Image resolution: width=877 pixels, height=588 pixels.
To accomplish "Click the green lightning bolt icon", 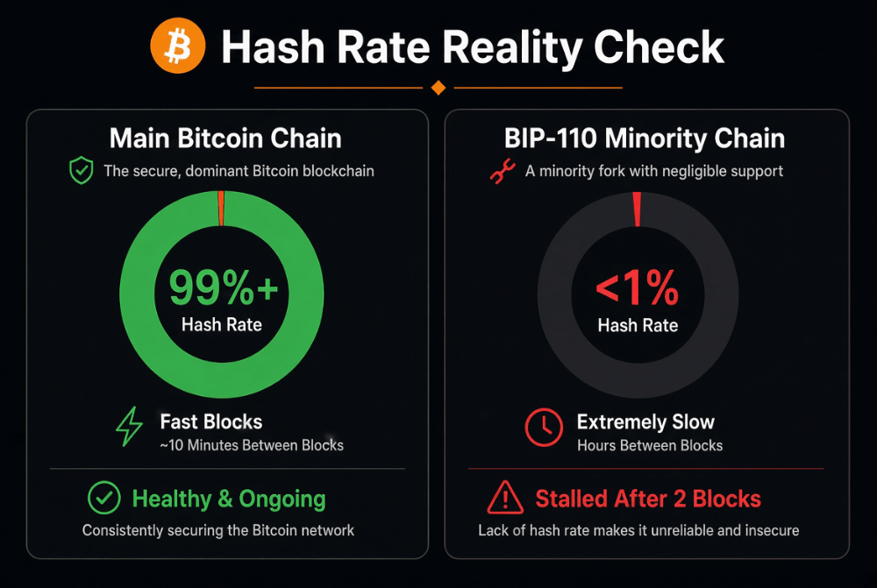I will 129,427.
